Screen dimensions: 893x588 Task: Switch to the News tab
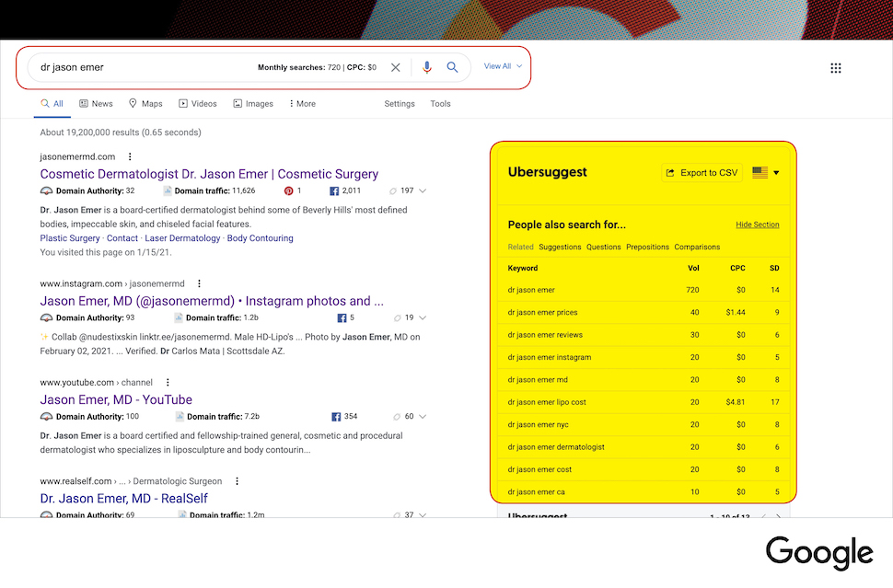pos(96,104)
